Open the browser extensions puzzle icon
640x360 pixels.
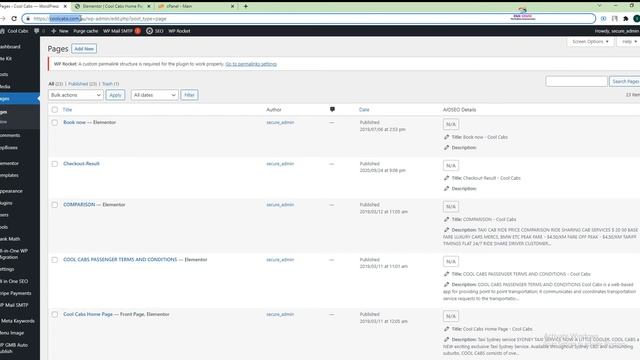(625, 19)
